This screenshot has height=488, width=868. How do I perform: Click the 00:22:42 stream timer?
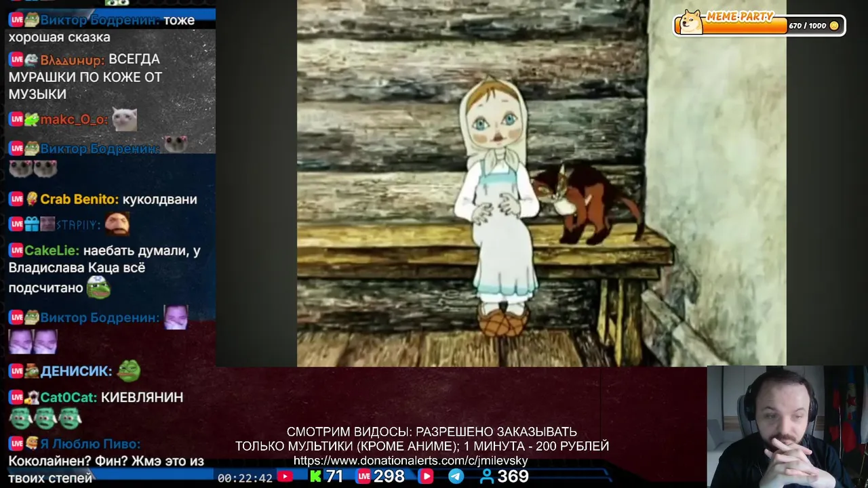pyautogui.click(x=245, y=478)
